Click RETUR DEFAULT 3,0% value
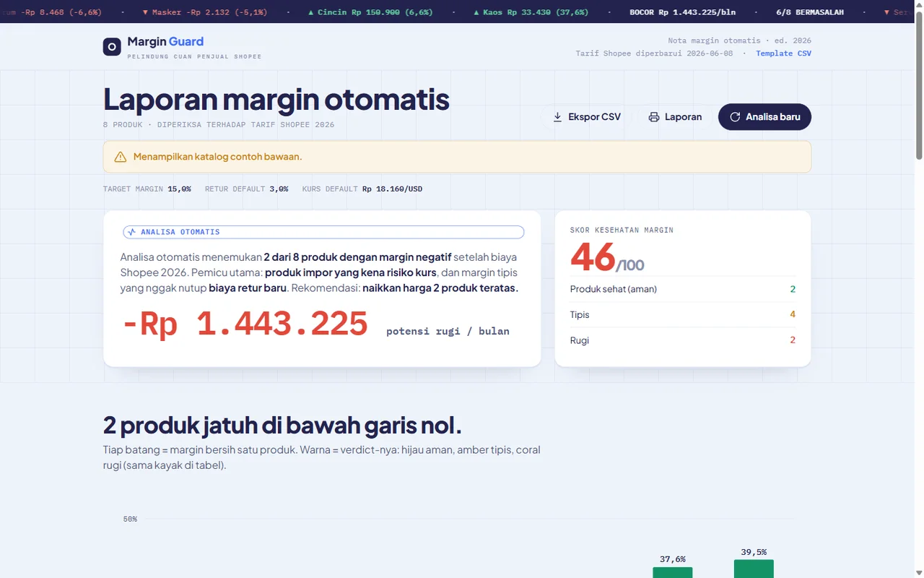The height and width of the screenshot is (578, 924). [279, 189]
